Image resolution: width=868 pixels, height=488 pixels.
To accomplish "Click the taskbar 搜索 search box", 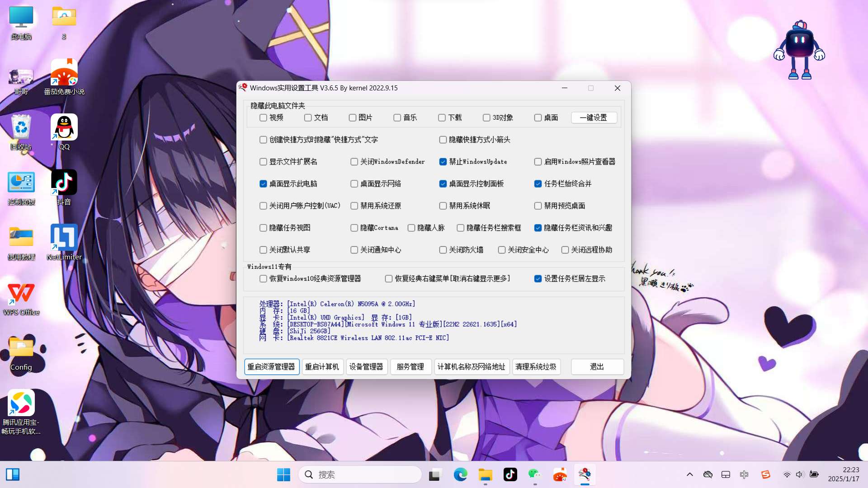I will point(360,474).
